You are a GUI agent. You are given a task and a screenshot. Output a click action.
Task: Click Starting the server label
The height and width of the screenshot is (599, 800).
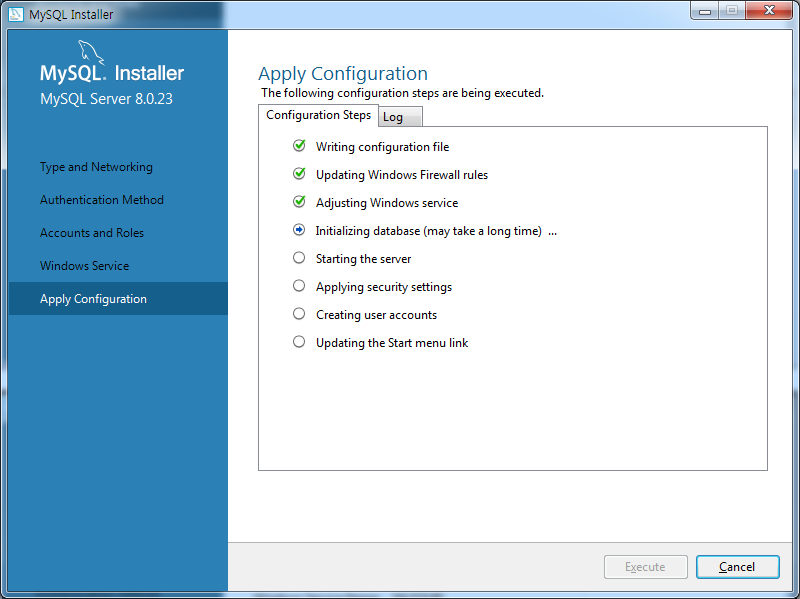tap(363, 259)
